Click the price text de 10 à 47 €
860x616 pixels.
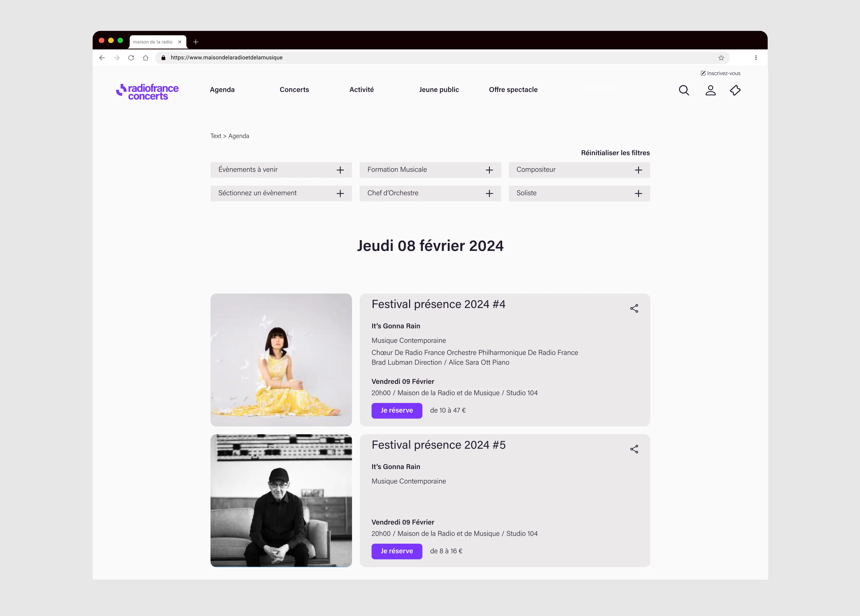[448, 410]
